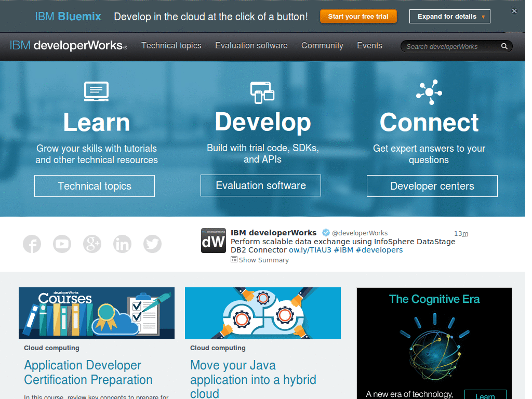Image resolution: width=532 pixels, height=399 pixels.
Task: Click the IBM developerWorks logo
Action: click(x=69, y=46)
